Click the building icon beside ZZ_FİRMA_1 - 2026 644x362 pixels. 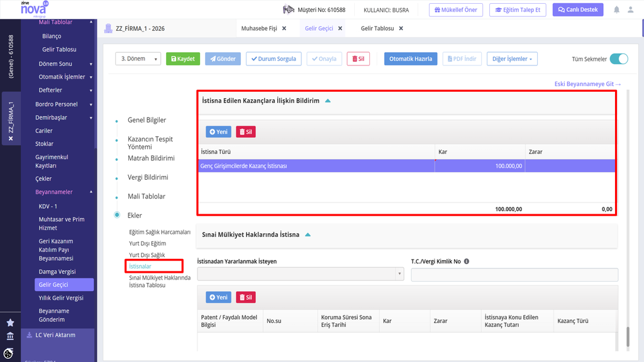coord(108,28)
